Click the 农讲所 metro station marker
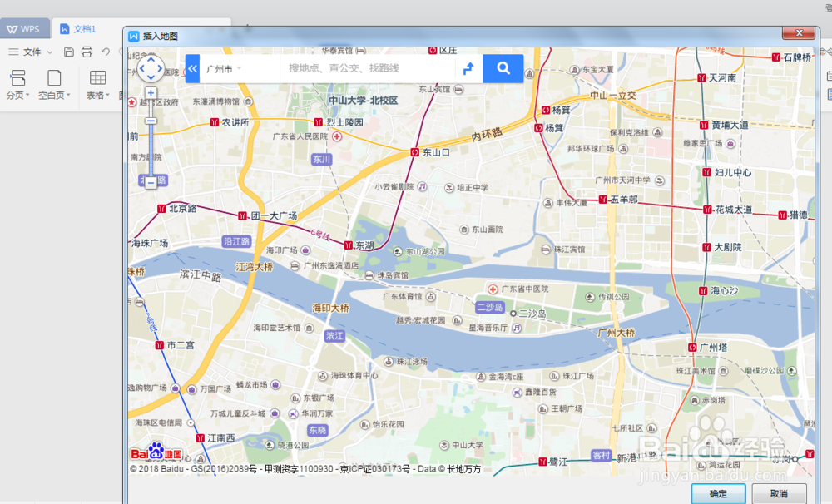832x504 pixels. 215,122
